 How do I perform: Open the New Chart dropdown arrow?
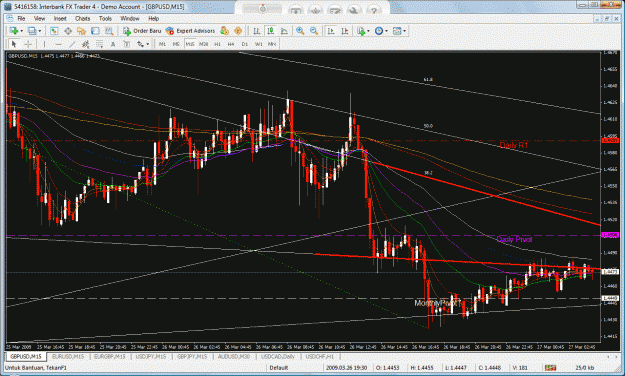[x=22, y=31]
